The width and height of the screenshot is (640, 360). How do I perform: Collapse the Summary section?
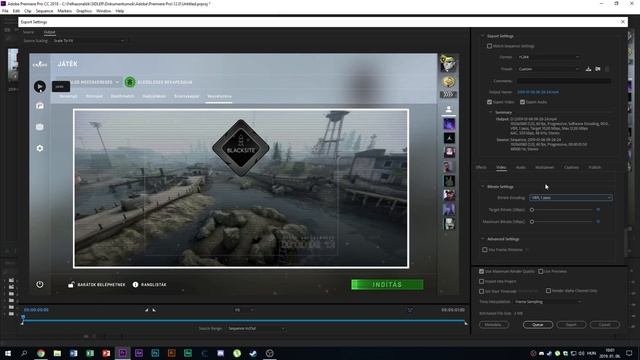pyautogui.click(x=491, y=112)
